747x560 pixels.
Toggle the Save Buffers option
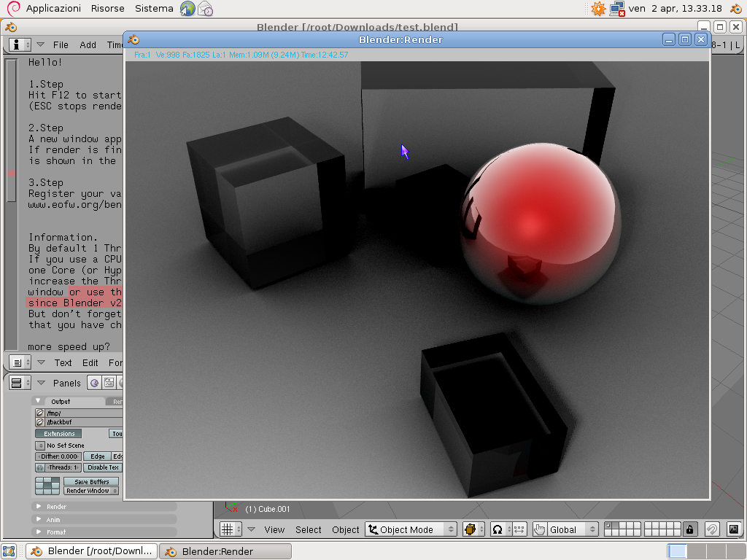91,481
